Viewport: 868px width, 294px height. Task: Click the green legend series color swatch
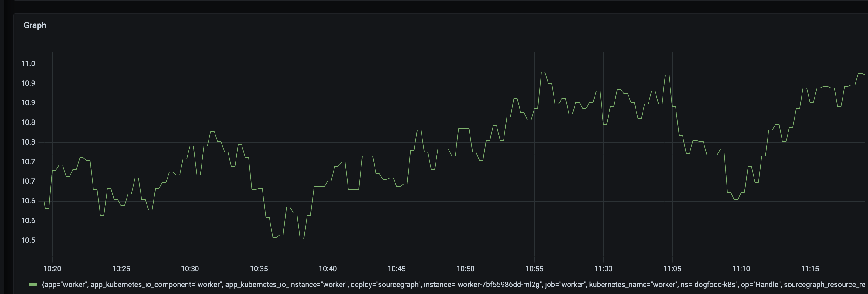(x=33, y=285)
